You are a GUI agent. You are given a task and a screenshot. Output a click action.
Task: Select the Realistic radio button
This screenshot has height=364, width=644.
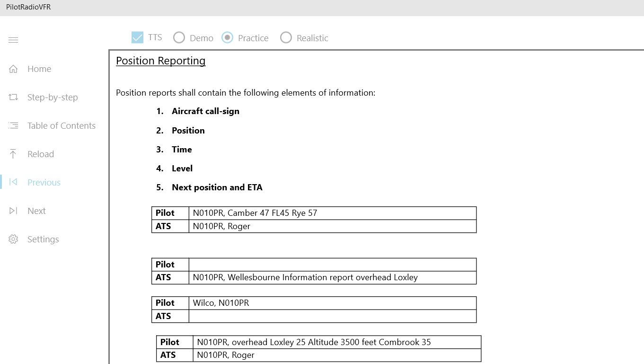click(286, 37)
